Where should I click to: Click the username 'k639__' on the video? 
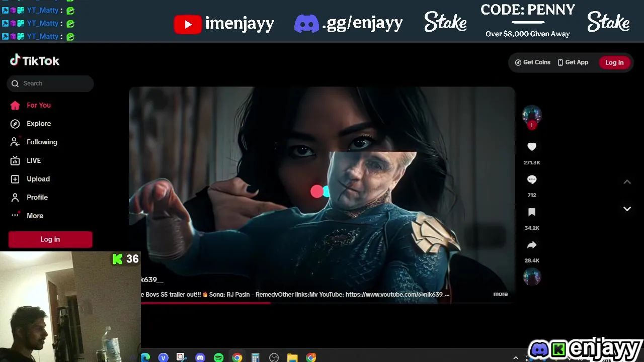click(x=152, y=280)
